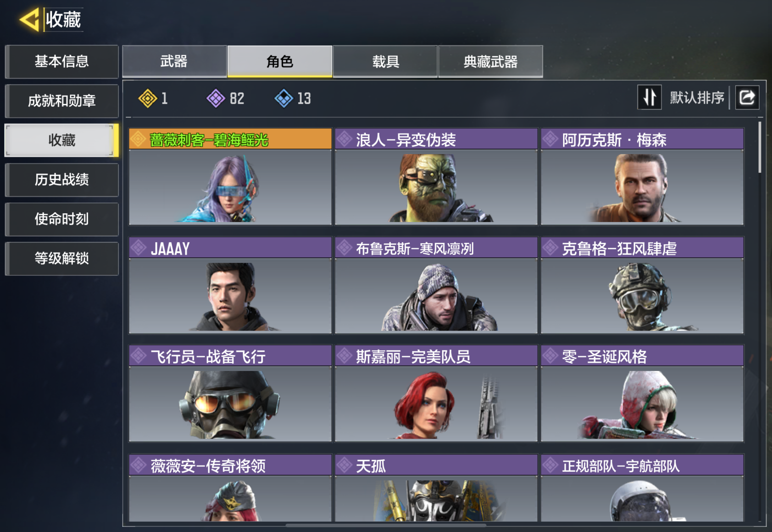This screenshot has height=532, width=772.
Task: Click the vertical scrollbar of character list
Action: (760, 147)
